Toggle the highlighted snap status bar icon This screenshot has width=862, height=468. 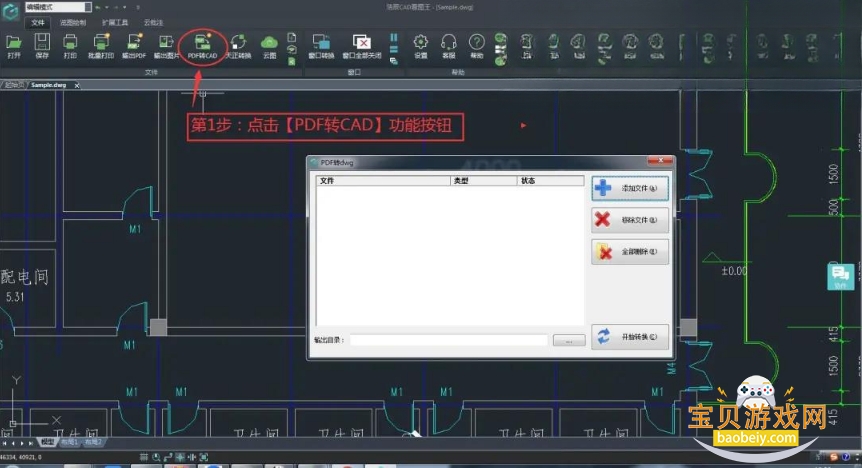pos(180,457)
